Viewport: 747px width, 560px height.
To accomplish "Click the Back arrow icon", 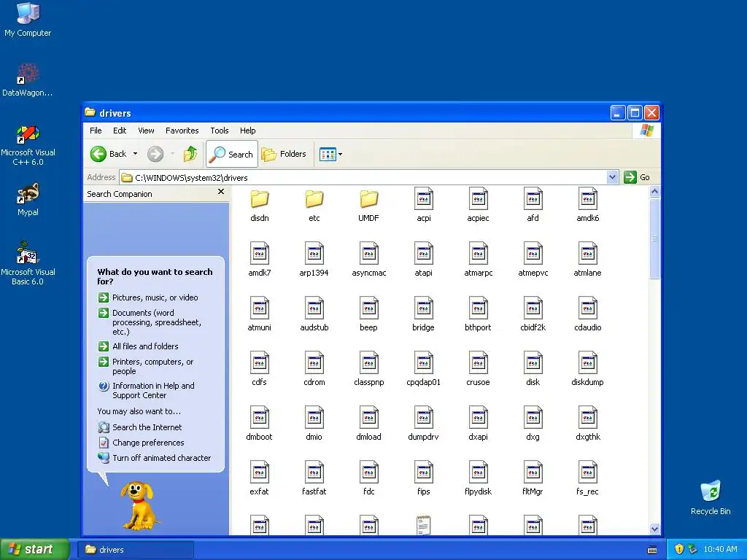I will pyautogui.click(x=98, y=154).
